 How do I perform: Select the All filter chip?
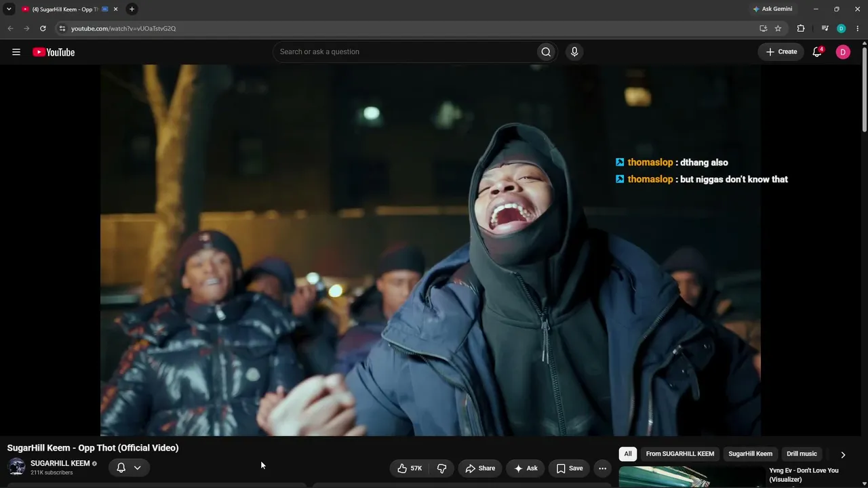[628, 454]
